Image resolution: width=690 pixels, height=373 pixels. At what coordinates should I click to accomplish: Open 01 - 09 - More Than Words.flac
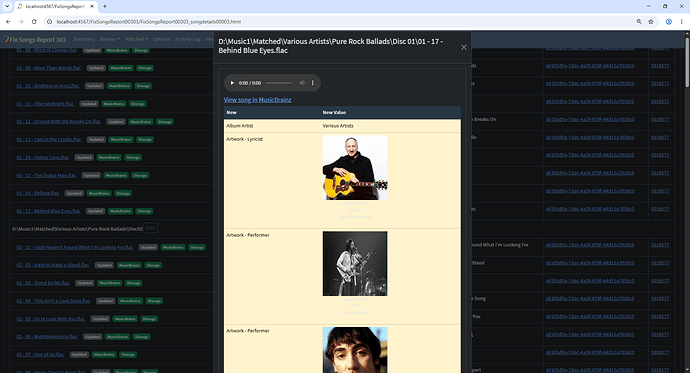49,68
